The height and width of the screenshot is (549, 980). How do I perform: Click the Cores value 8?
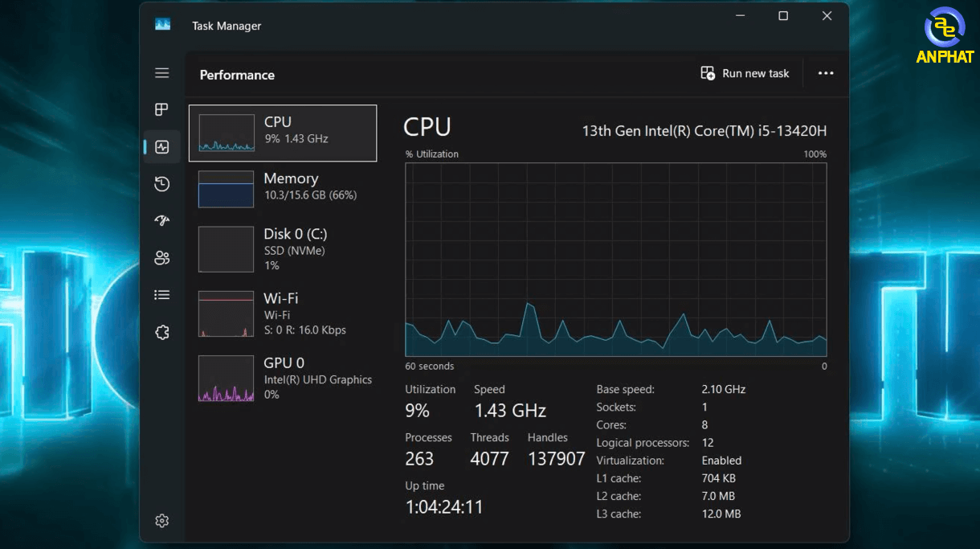[x=705, y=425]
